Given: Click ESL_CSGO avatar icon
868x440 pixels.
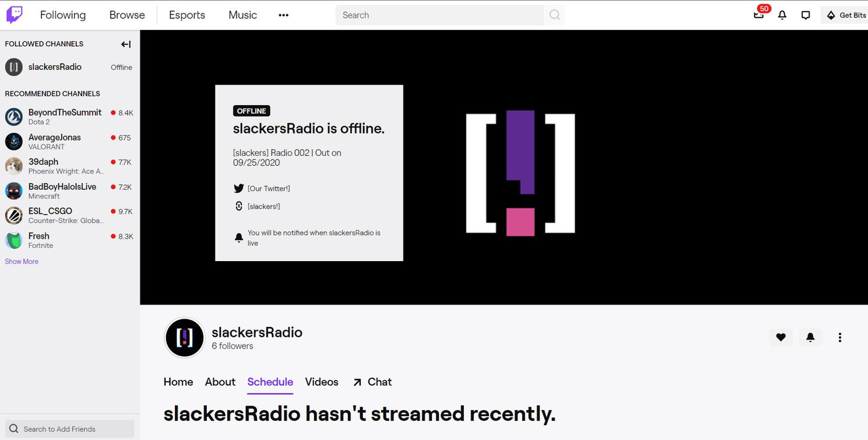Looking at the screenshot, I should pyautogui.click(x=14, y=216).
